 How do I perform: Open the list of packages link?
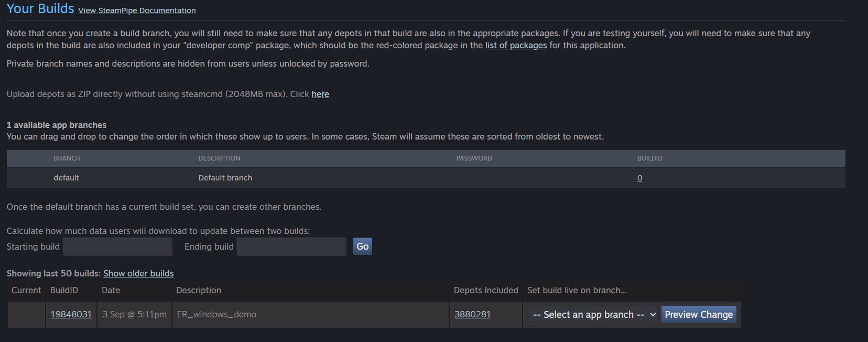(516, 46)
